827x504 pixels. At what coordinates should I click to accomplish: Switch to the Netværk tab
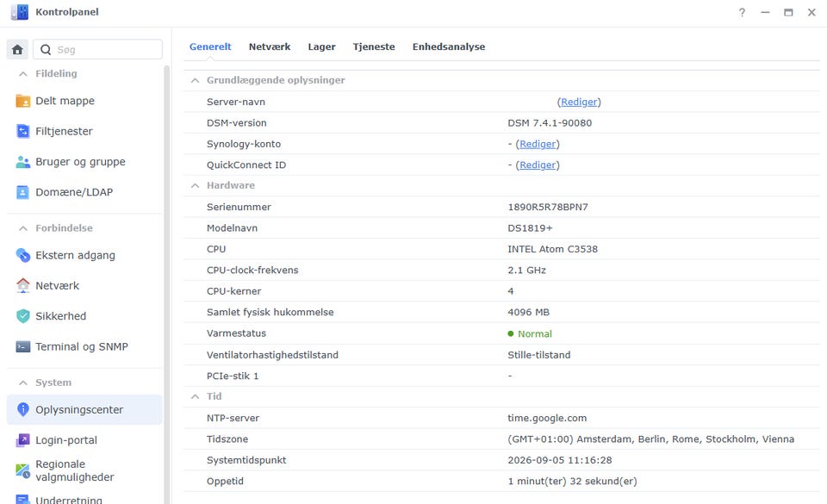pyautogui.click(x=270, y=47)
